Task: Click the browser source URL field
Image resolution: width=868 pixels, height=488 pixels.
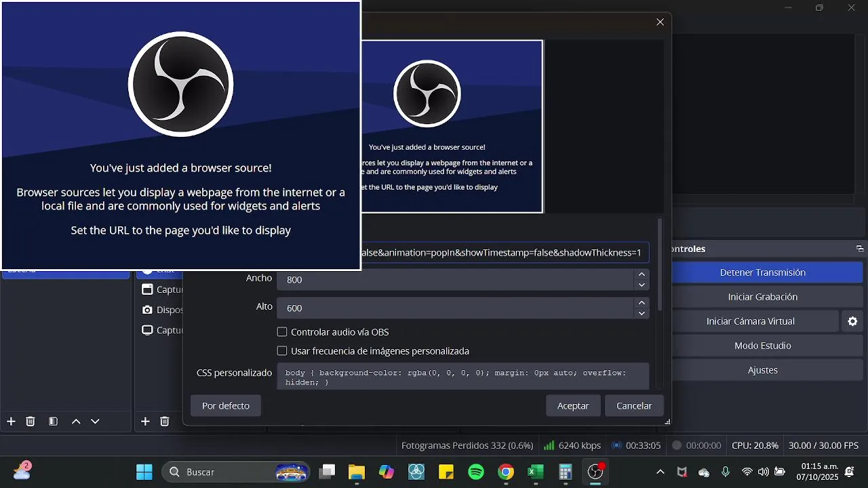Action: [505, 252]
